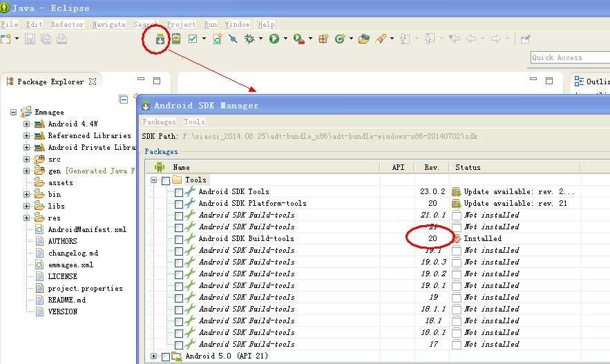Minimize the Package Explorer view

pos(141,79)
